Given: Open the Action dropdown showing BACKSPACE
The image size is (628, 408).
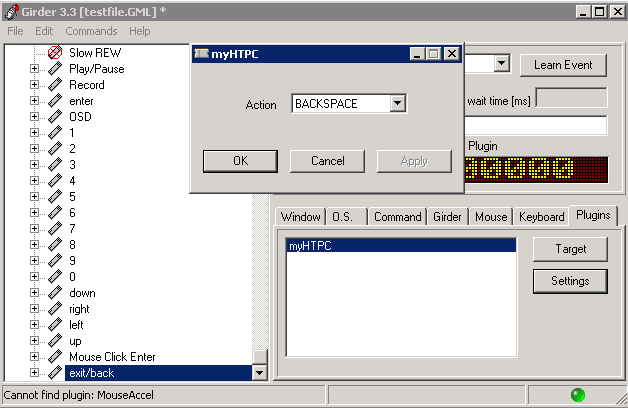Looking at the screenshot, I should pyautogui.click(x=397, y=103).
